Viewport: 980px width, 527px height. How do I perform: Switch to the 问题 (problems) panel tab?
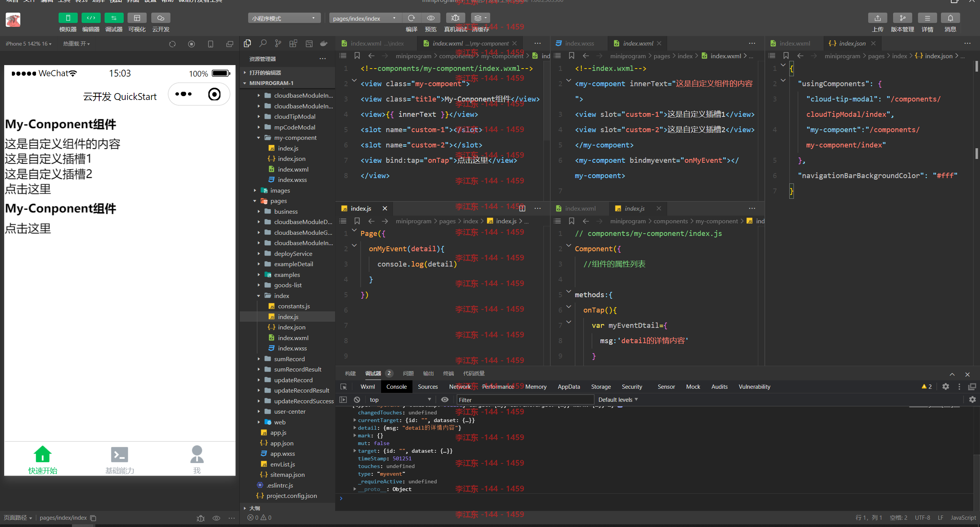point(408,373)
